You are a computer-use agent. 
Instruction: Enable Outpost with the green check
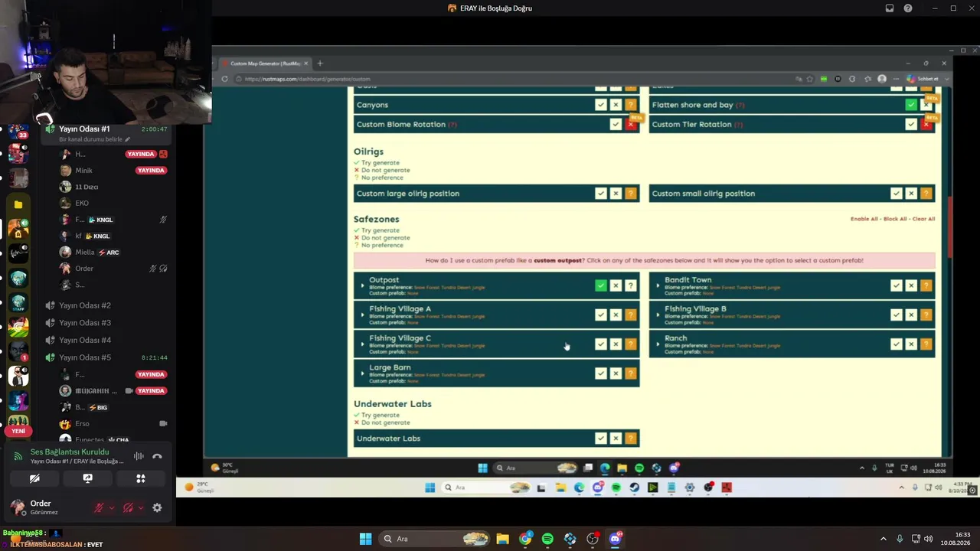[x=601, y=285]
